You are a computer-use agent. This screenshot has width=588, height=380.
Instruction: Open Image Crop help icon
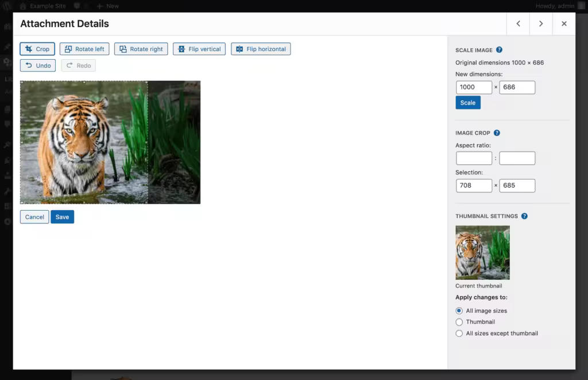tap(497, 133)
